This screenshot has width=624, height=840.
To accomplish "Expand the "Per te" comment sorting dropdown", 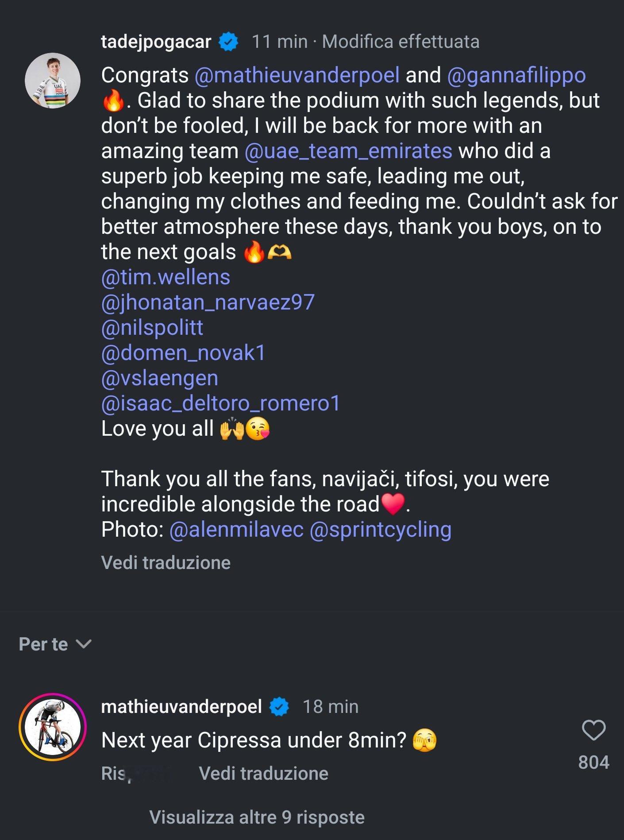I will (55, 644).
